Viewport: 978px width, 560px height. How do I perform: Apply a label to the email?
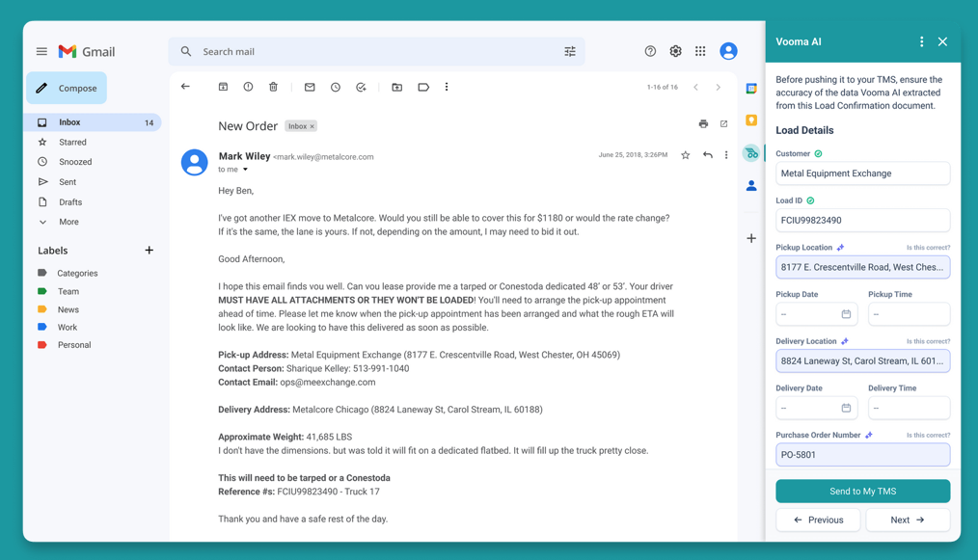[423, 88]
